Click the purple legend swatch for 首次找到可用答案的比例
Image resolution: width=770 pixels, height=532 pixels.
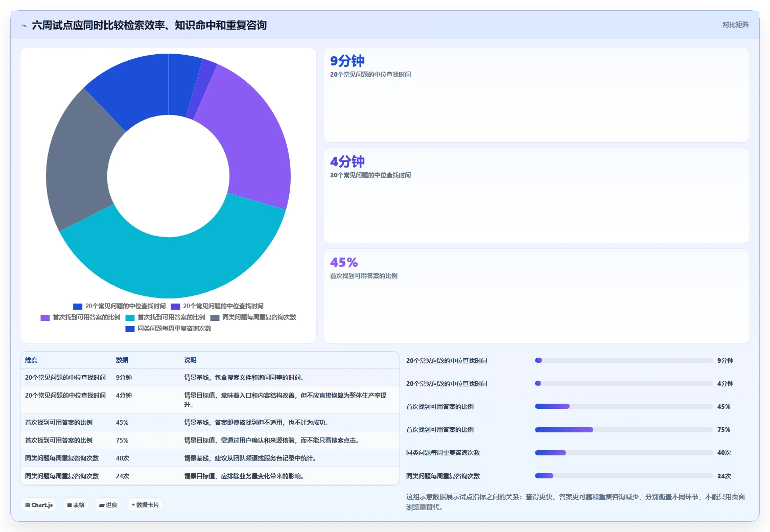pos(45,318)
